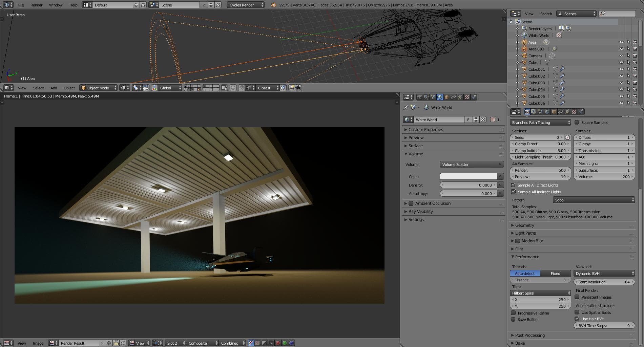Uncheck Sample All Direct Lights
Image resolution: width=644 pixels, height=347 pixels.
pyautogui.click(x=514, y=185)
